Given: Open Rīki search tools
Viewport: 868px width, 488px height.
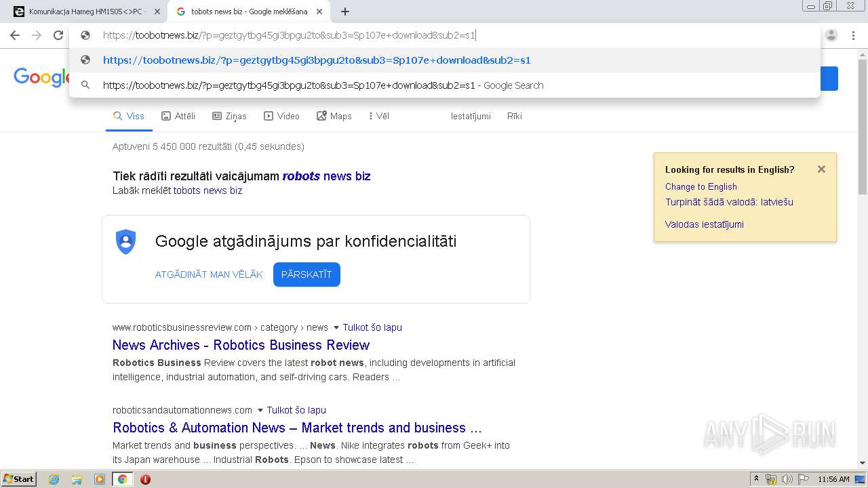Looking at the screenshot, I should coord(515,116).
